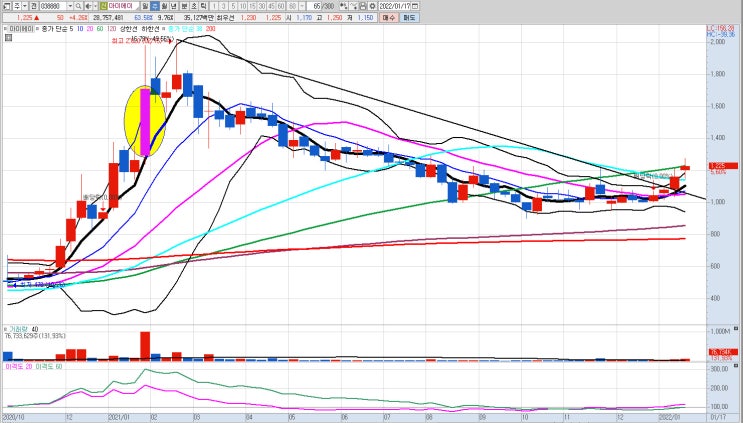Select the 분 (minute) period button
743x423 pixels.
(184, 6)
